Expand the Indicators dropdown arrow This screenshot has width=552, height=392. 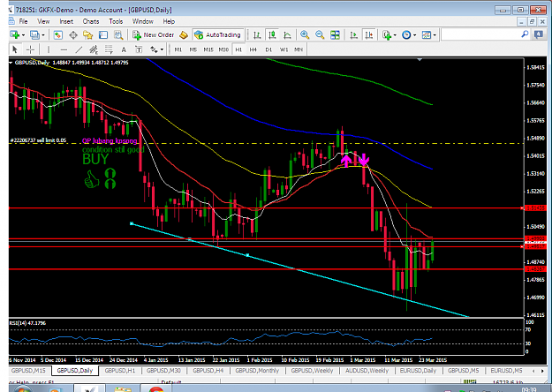[x=395, y=35]
